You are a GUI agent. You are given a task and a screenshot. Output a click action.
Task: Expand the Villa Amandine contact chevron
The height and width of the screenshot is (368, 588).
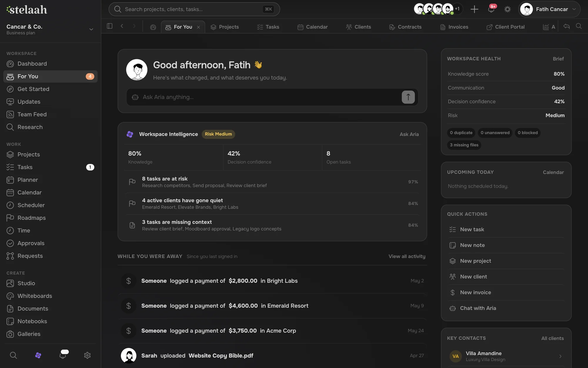click(560, 356)
